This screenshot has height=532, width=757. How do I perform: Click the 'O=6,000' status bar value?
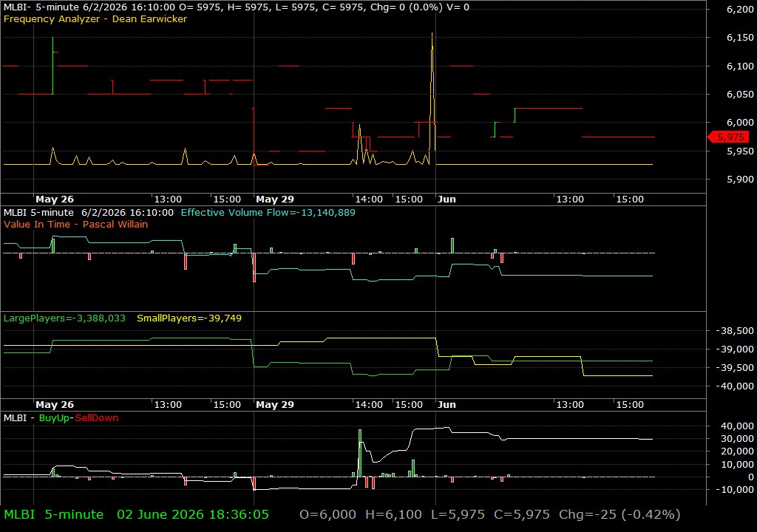(x=327, y=514)
